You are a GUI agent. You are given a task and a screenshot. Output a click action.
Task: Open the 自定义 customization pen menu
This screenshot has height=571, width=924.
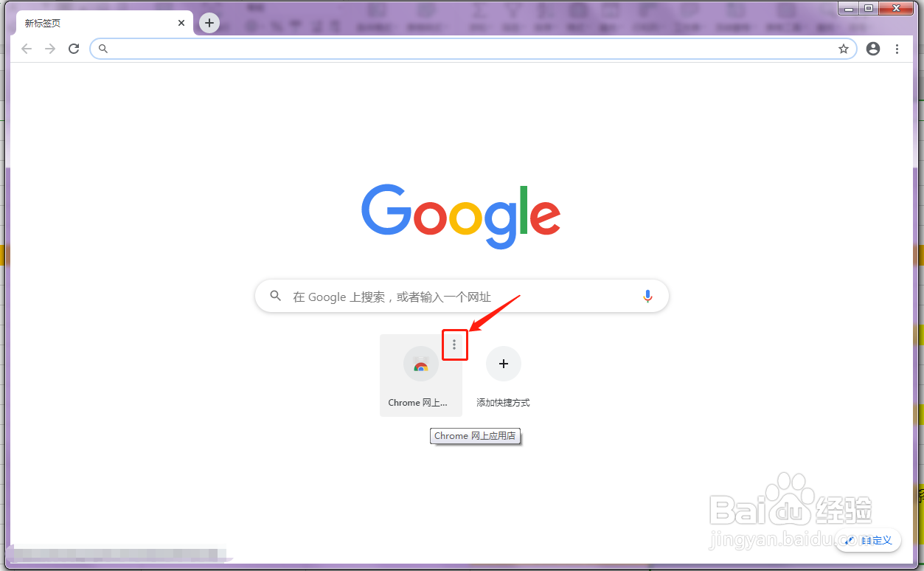pyautogui.click(x=849, y=540)
